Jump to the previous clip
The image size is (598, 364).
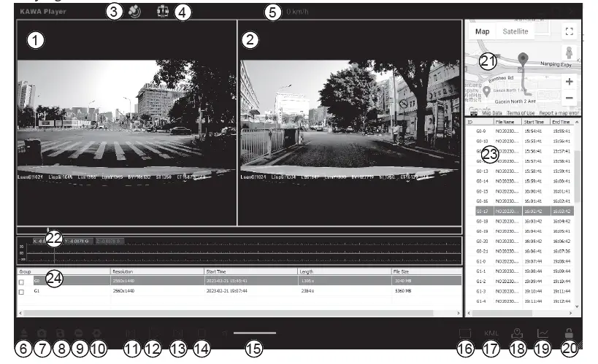pyautogui.click(x=131, y=333)
